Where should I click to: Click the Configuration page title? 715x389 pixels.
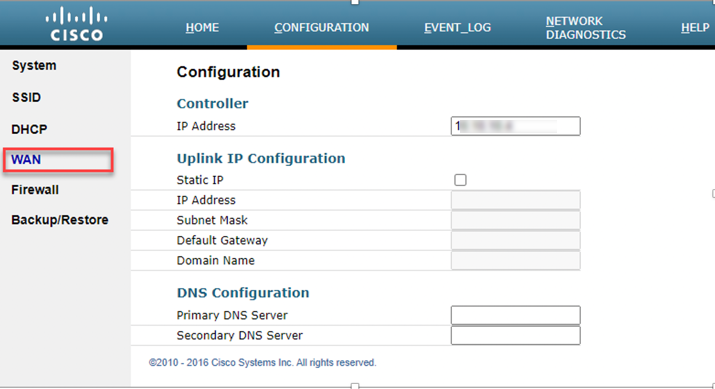(x=228, y=72)
